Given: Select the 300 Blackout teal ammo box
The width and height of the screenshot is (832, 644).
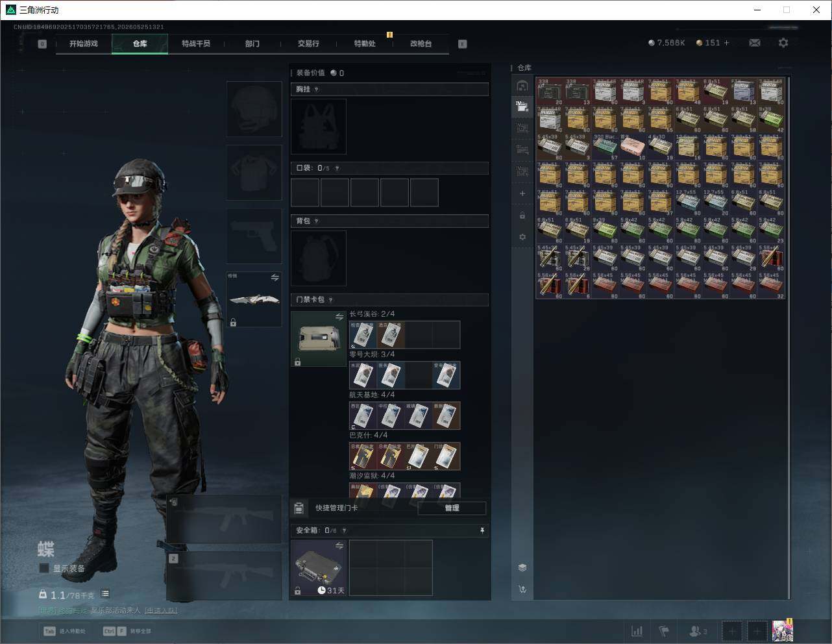Looking at the screenshot, I should click(605, 147).
